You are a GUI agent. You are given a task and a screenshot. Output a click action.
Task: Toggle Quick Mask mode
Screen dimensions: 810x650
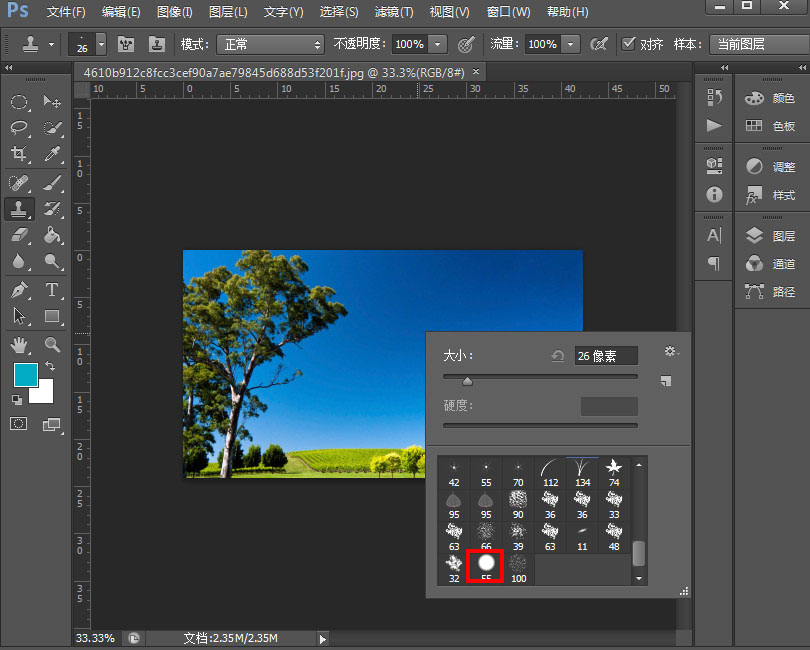19,424
